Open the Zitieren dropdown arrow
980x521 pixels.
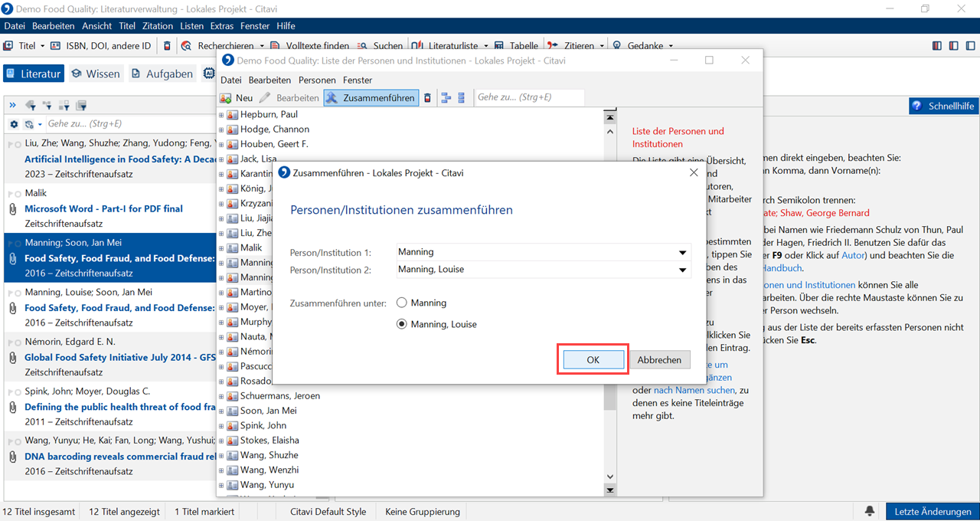point(603,46)
